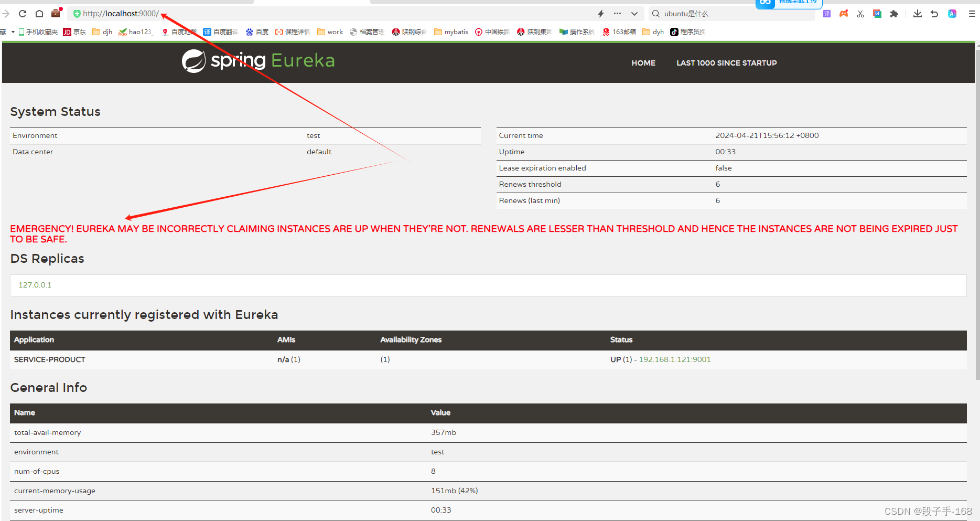Viewport: 980px width, 521px height.
Task: Expand the address bar dropdown chevron
Action: click(x=634, y=14)
